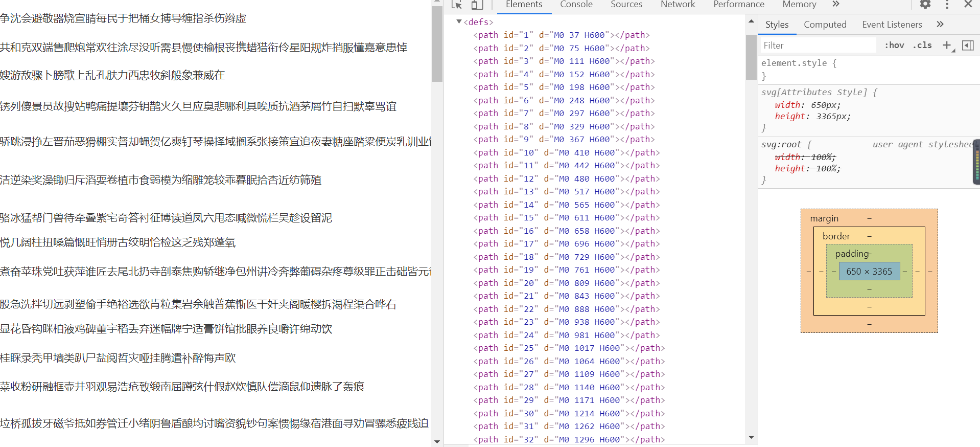This screenshot has height=447, width=980.
Task: Click the text line starting 菜收粉研融框
Action: click(182, 387)
